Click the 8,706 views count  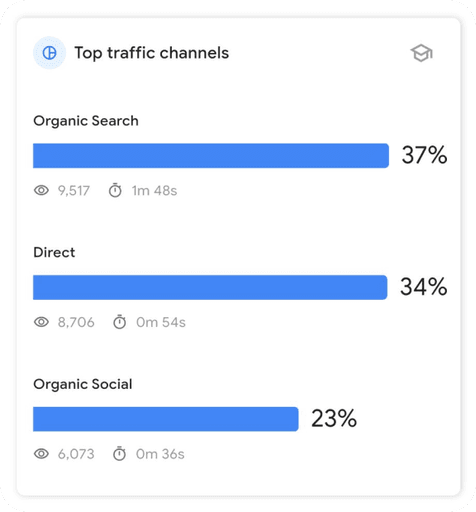(76, 322)
